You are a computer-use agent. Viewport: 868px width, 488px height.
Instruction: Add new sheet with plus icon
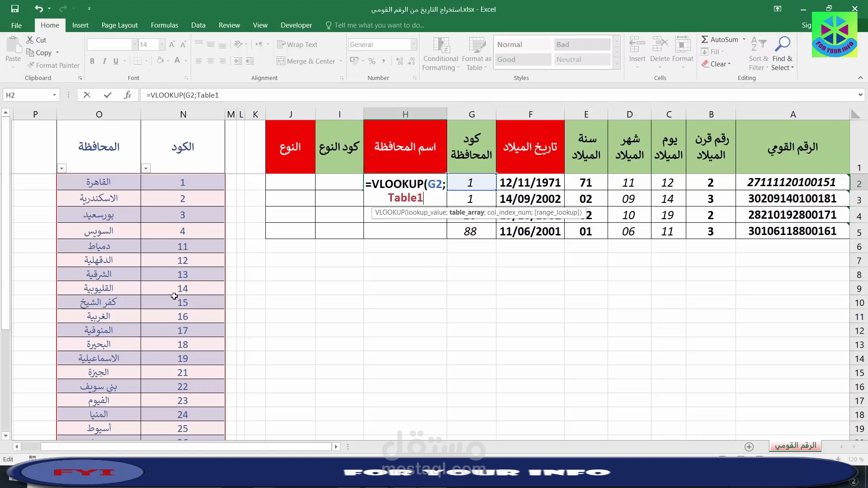[749, 447]
